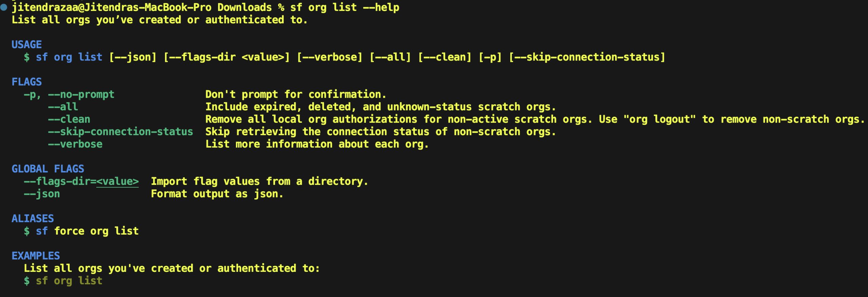Click the "sf force org list" alias command
Image resolution: width=868 pixels, height=297 pixels.
click(x=87, y=231)
